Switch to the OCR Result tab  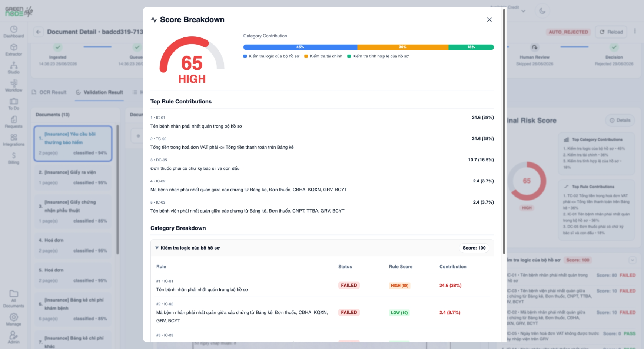[x=49, y=92]
